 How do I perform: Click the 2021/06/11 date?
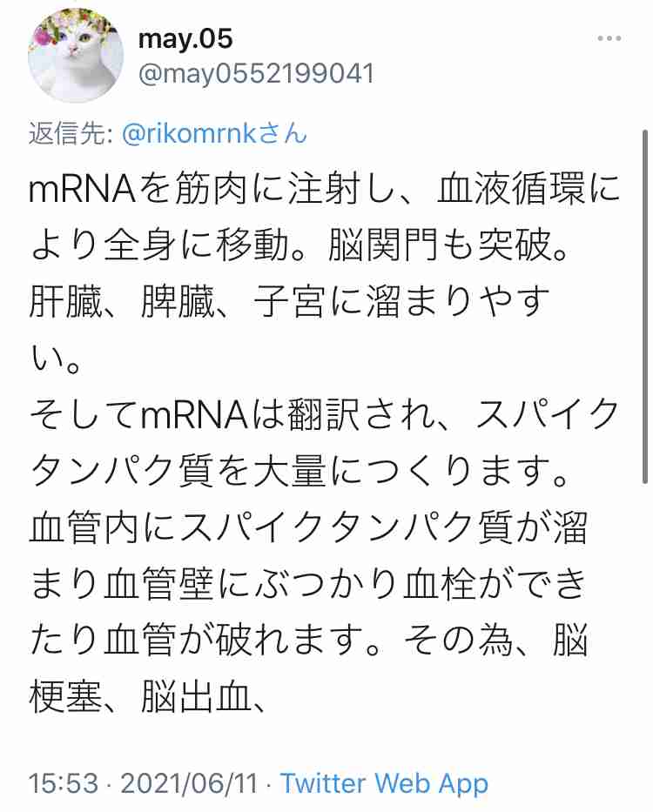tap(189, 783)
